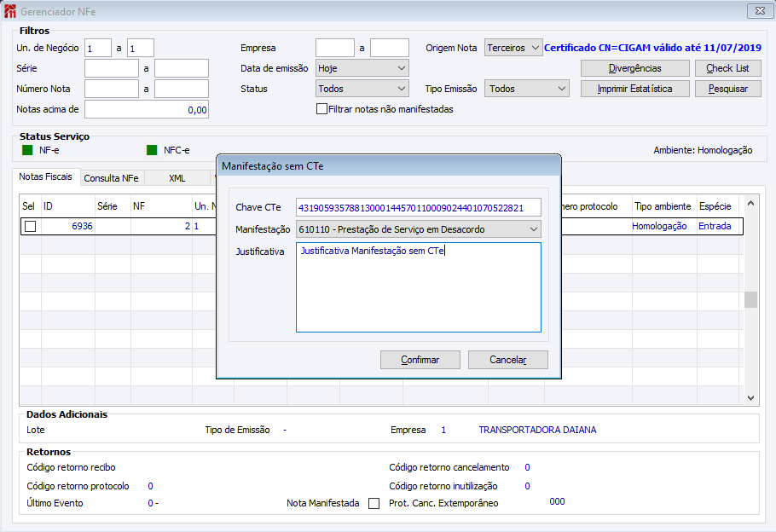Open the Consulta NFe tab

tap(112, 178)
